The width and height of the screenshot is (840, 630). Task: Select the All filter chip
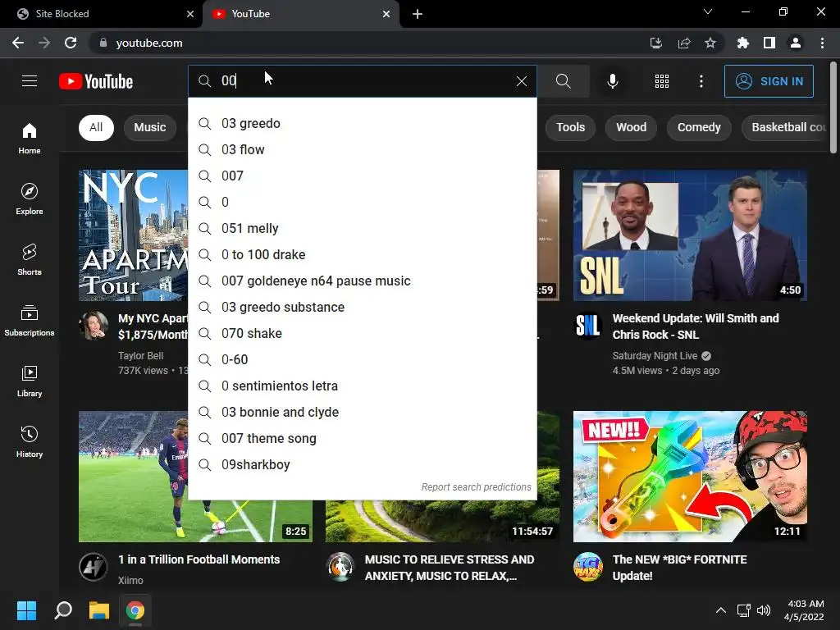tap(96, 127)
